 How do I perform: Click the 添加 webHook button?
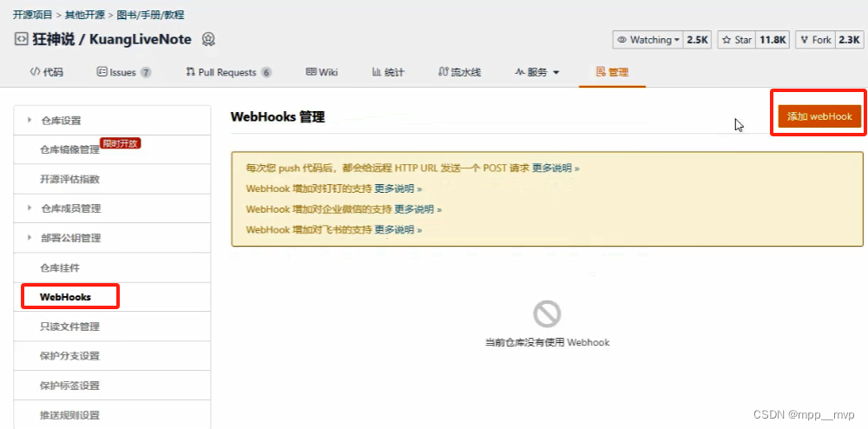819,116
